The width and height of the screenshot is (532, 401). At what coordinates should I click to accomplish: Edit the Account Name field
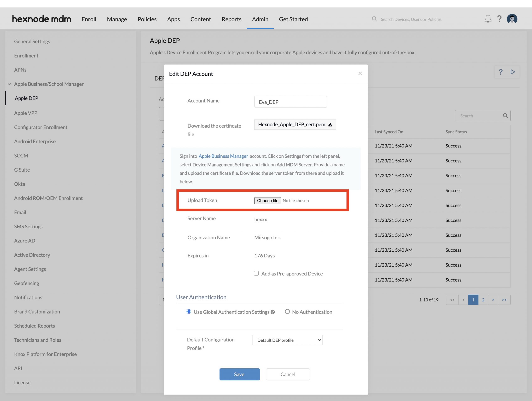pos(290,102)
